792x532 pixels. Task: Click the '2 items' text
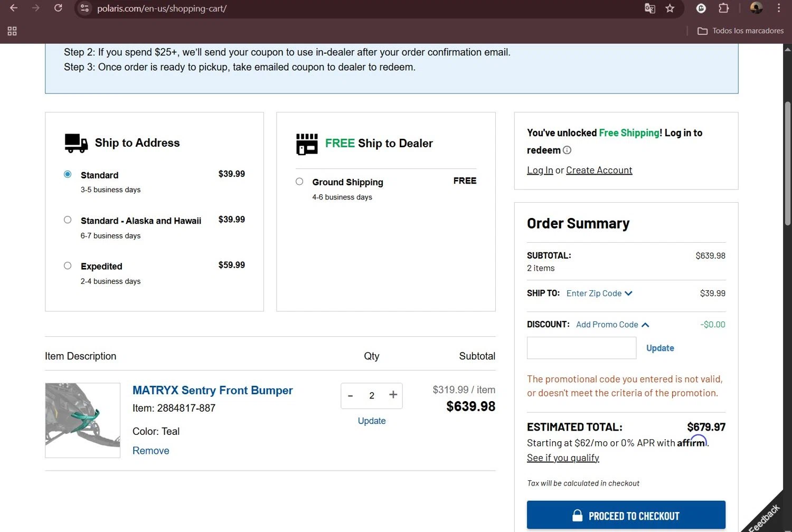[x=541, y=268]
